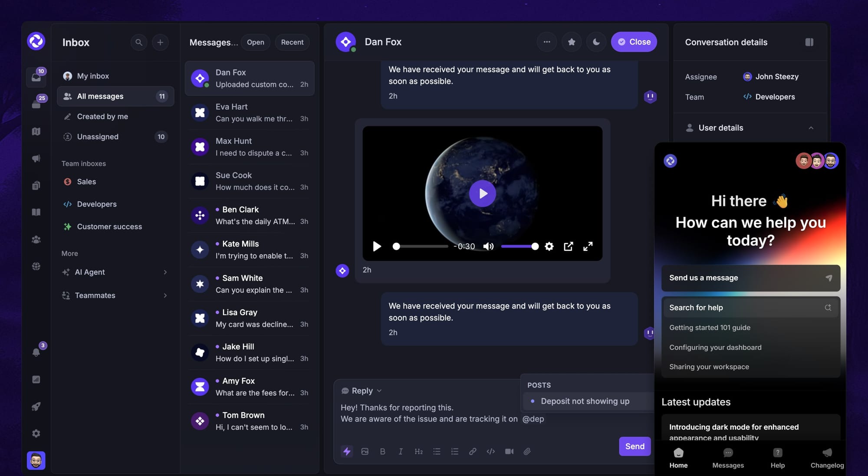
Task: Open search in the Inbox panel
Action: pos(139,42)
